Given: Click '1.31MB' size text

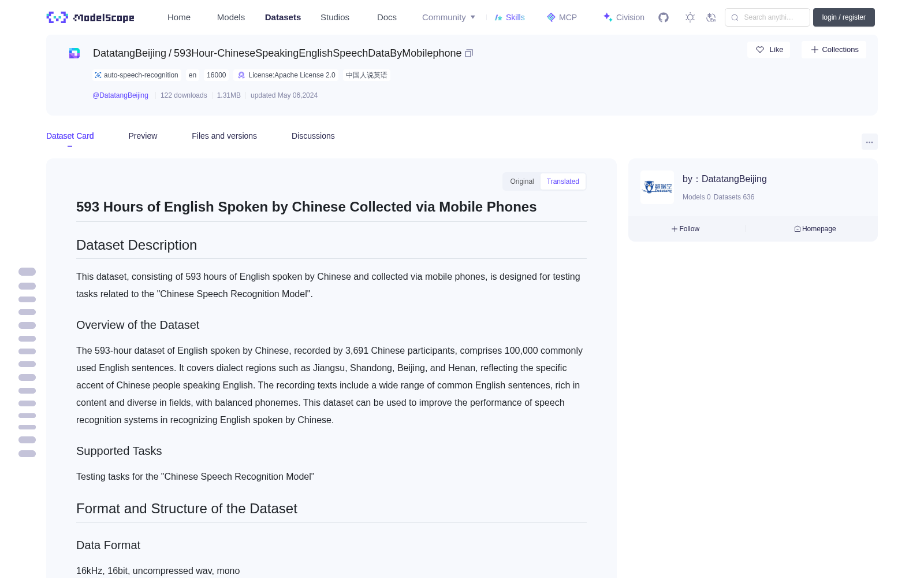Looking at the screenshot, I should (229, 95).
